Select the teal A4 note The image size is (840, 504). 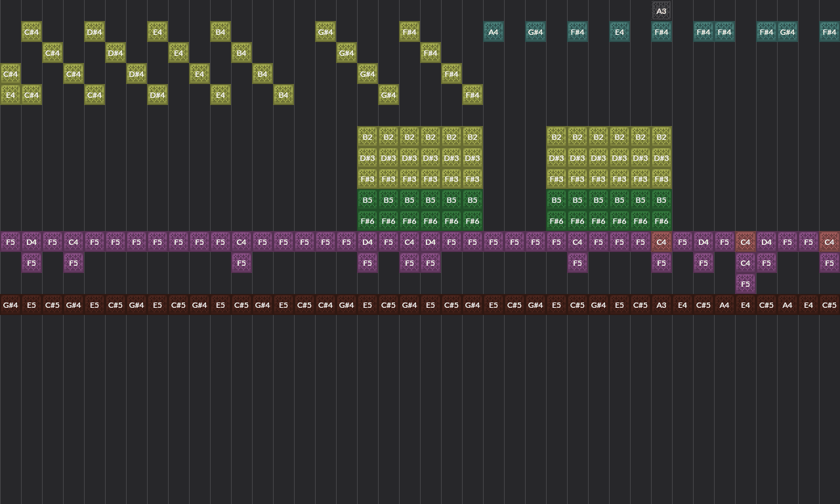[493, 31]
